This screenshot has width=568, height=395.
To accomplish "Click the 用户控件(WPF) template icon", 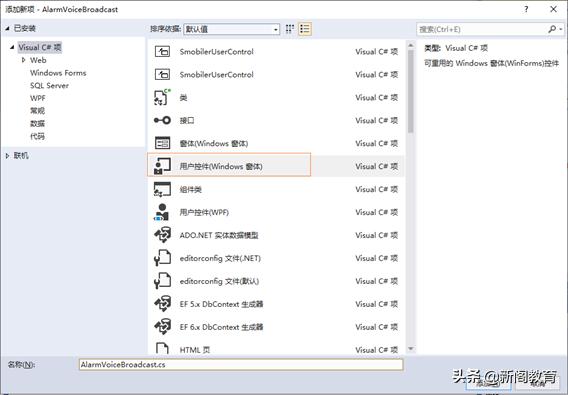I will pyautogui.click(x=162, y=212).
